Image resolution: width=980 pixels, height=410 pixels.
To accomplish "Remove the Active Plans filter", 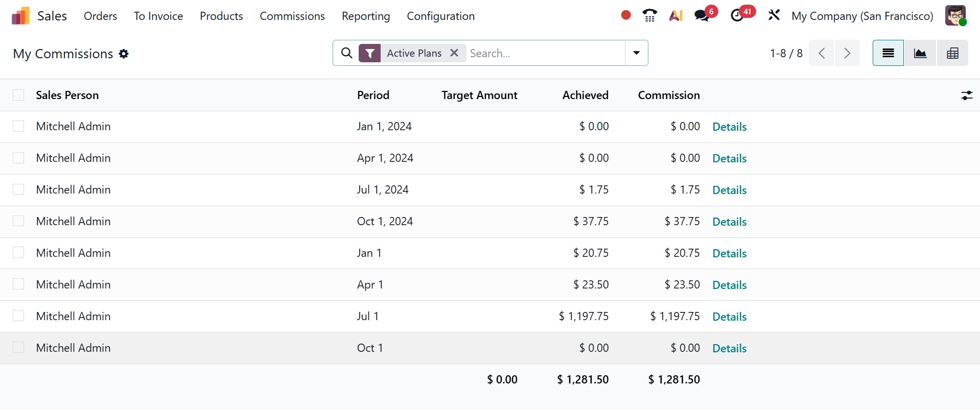I will pyautogui.click(x=454, y=53).
